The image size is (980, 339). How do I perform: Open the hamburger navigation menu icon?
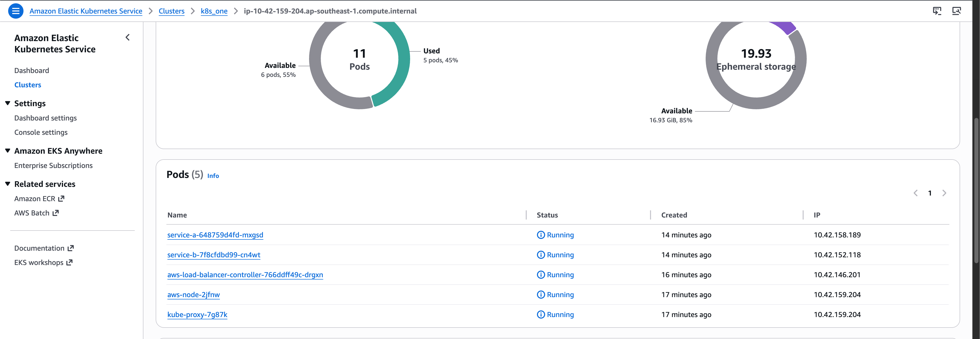pyautogui.click(x=16, y=11)
